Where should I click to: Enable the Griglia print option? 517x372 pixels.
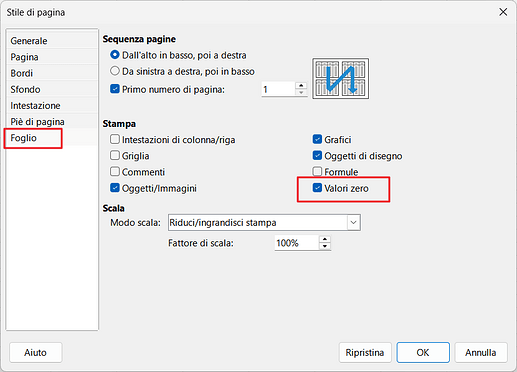115,155
